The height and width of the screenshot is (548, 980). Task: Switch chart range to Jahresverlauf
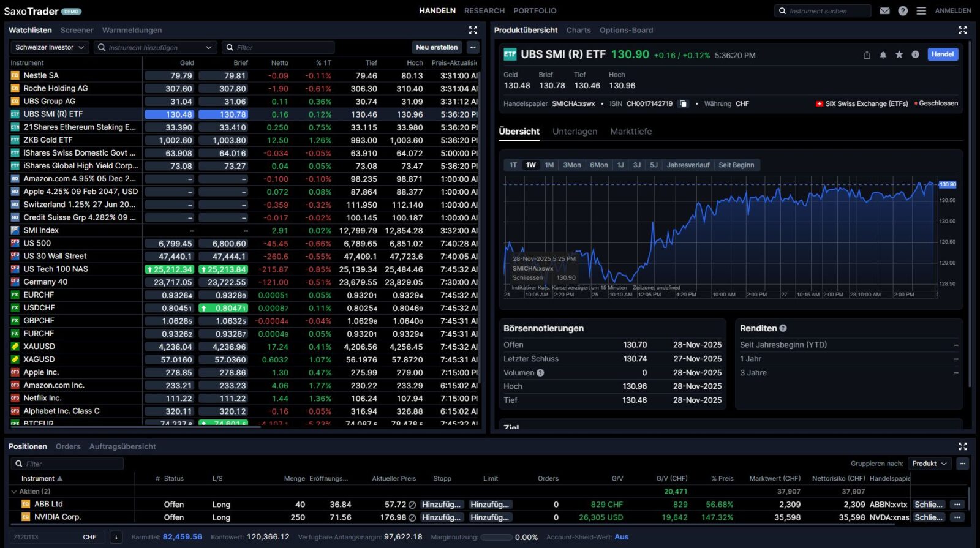(x=688, y=165)
